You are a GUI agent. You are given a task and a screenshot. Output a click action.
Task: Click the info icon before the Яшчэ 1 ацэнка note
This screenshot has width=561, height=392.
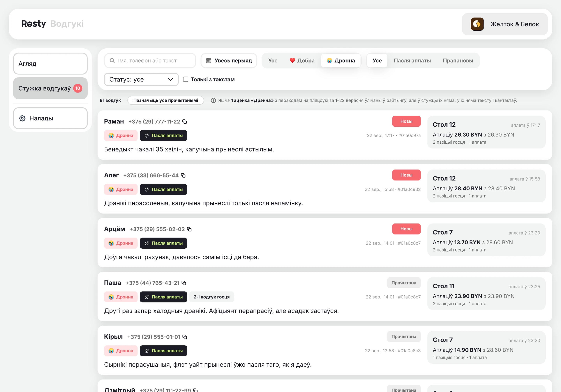coord(213,101)
